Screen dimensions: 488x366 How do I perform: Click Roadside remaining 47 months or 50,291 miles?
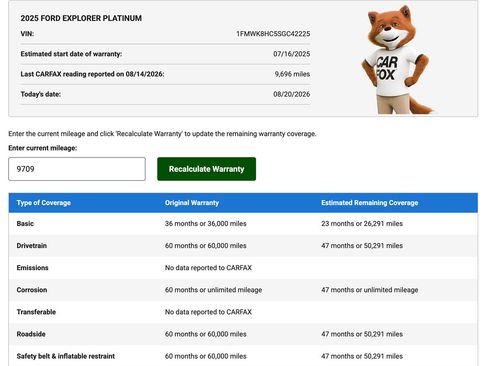point(362,334)
